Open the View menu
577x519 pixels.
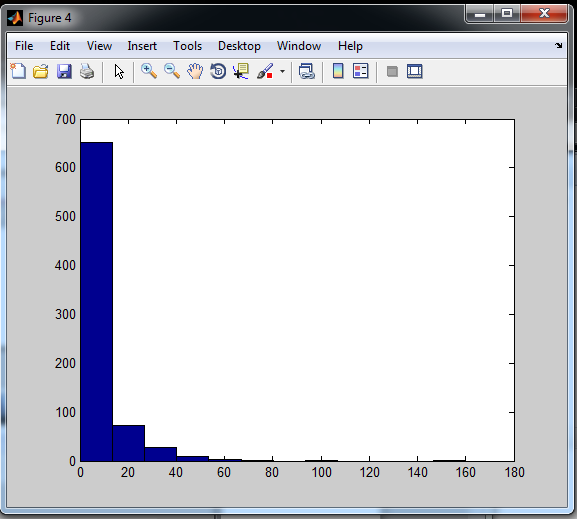99,46
